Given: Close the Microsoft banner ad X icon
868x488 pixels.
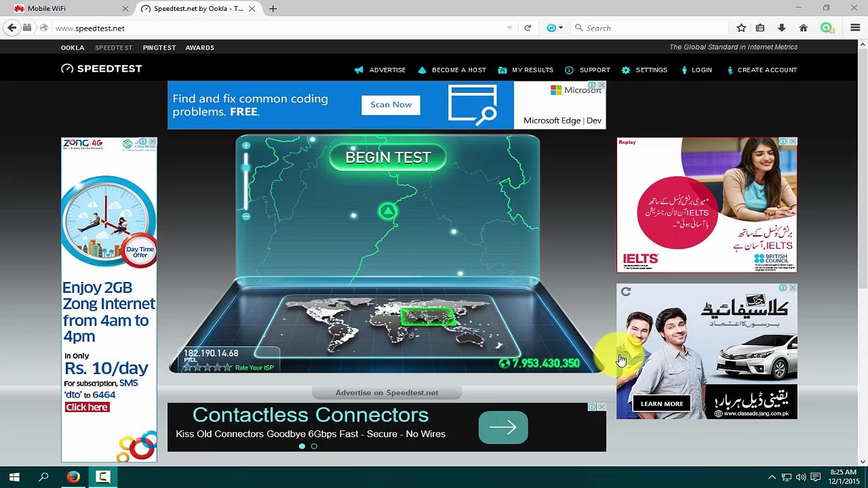Looking at the screenshot, I should [x=601, y=85].
